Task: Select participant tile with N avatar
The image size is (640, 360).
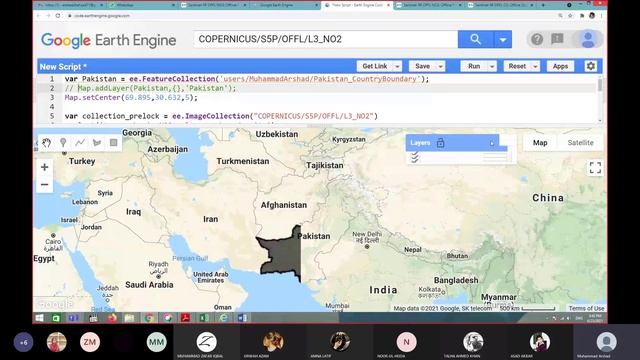Action: point(407,342)
